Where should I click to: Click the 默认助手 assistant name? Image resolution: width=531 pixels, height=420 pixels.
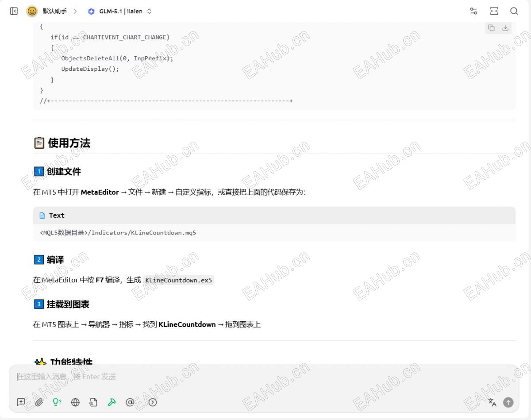[54, 11]
